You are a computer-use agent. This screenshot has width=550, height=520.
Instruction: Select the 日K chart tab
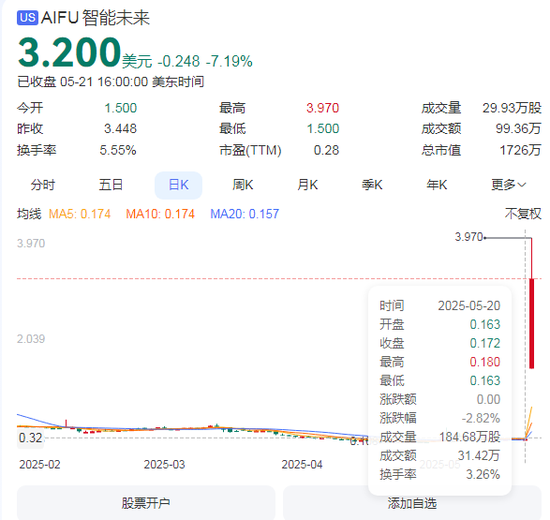pyautogui.click(x=179, y=185)
